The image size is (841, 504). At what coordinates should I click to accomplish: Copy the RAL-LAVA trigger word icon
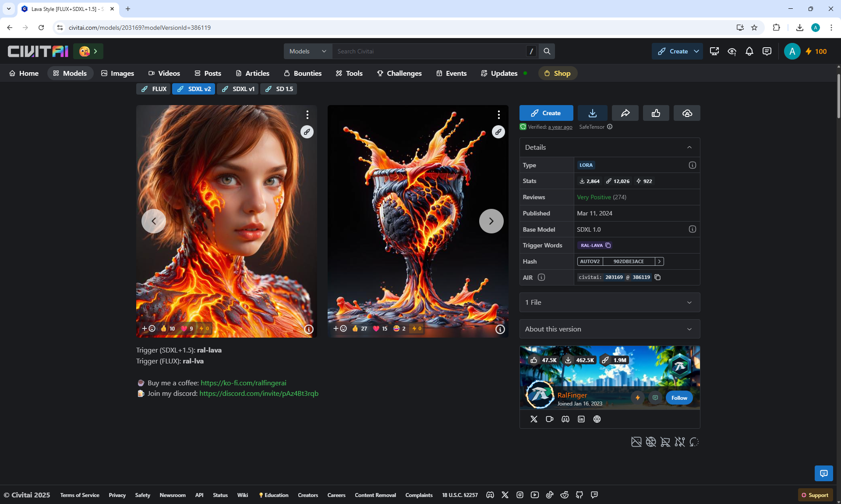pyautogui.click(x=608, y=245)
